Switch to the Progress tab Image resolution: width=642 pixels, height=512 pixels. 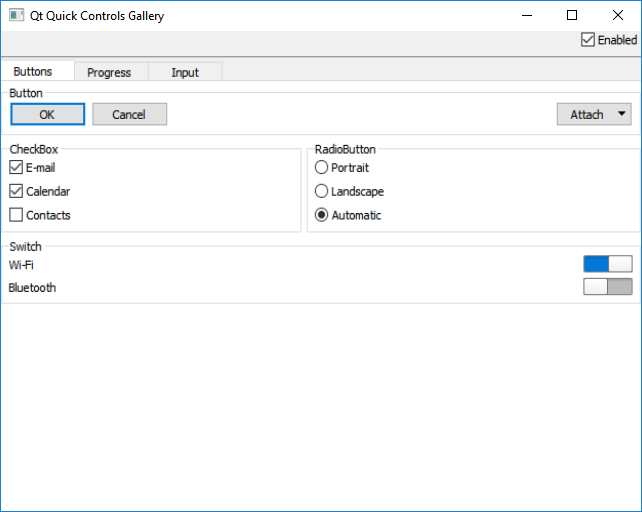point(109,72)
